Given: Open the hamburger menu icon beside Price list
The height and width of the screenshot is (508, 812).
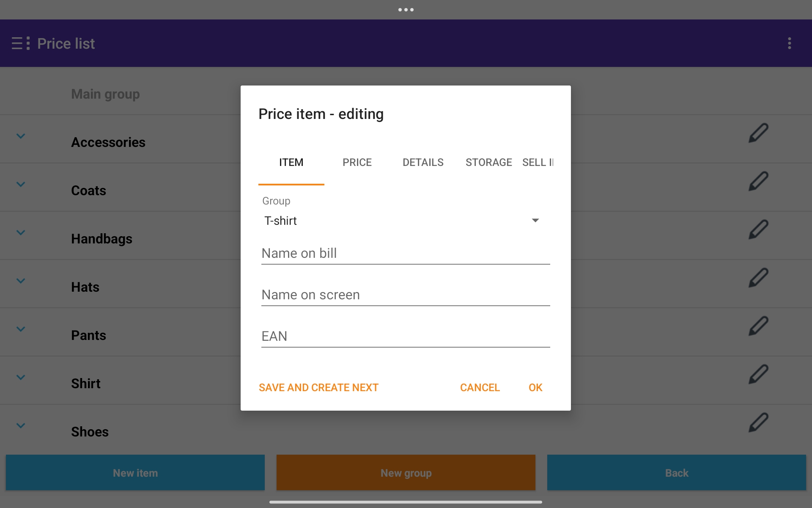Looking at the screenshot, I should [x=20, y=43].
